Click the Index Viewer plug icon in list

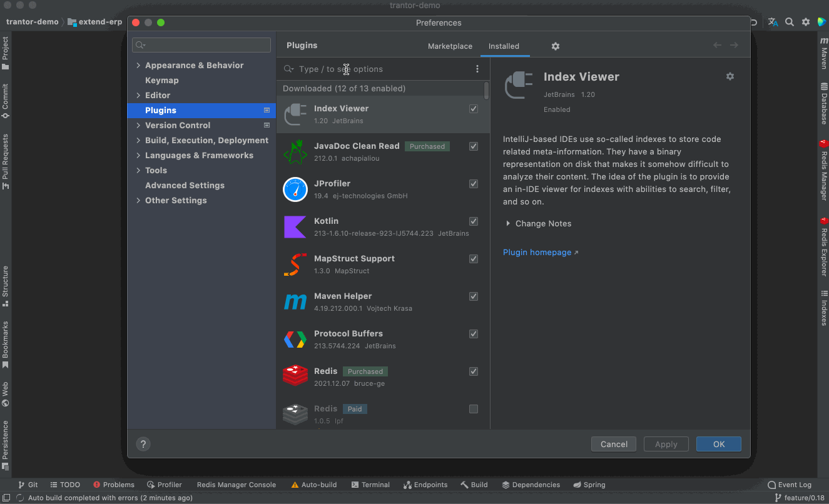pos(295,114)
